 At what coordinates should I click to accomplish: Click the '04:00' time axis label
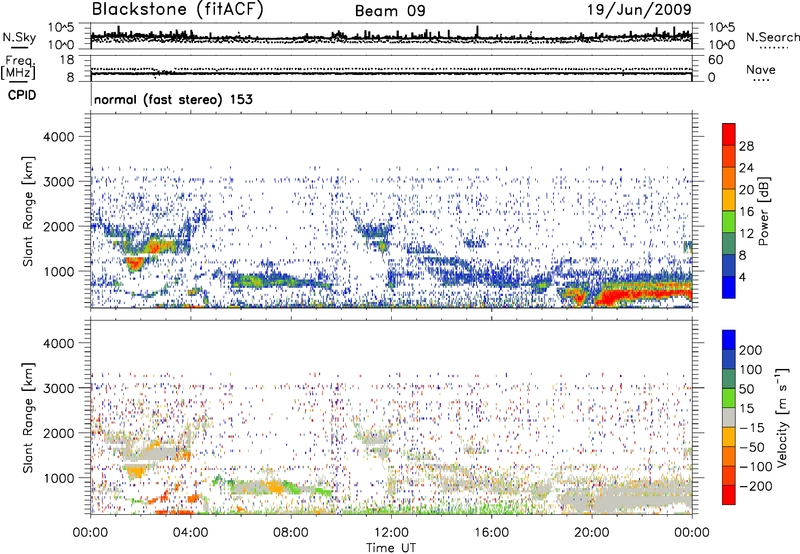point(190,533)
